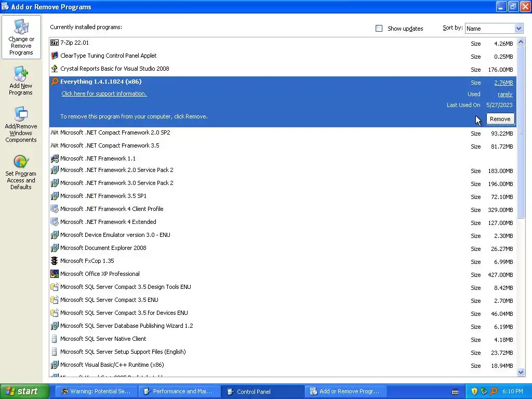532x399 pixels.
Task: Open the Add New Programs section
Action: tap(21, 81)
